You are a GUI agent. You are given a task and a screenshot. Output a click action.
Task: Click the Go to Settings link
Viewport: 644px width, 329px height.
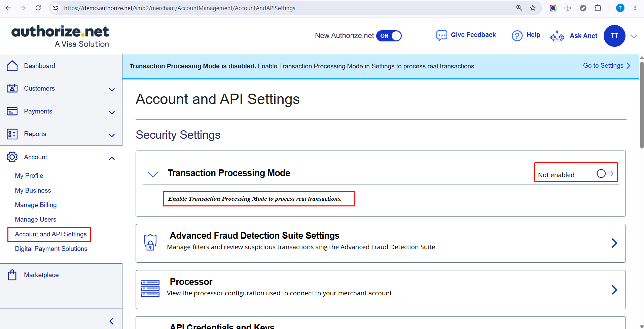(607, 66)
